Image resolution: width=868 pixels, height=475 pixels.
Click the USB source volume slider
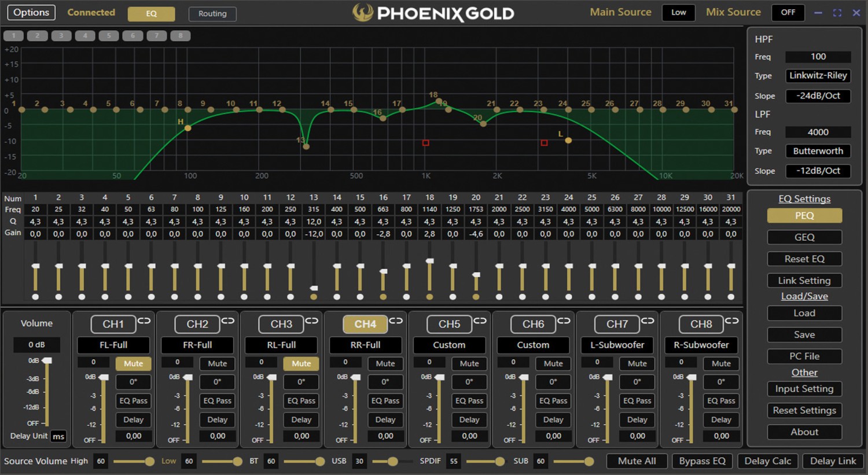pyautogui.click(x=392, y=461)
